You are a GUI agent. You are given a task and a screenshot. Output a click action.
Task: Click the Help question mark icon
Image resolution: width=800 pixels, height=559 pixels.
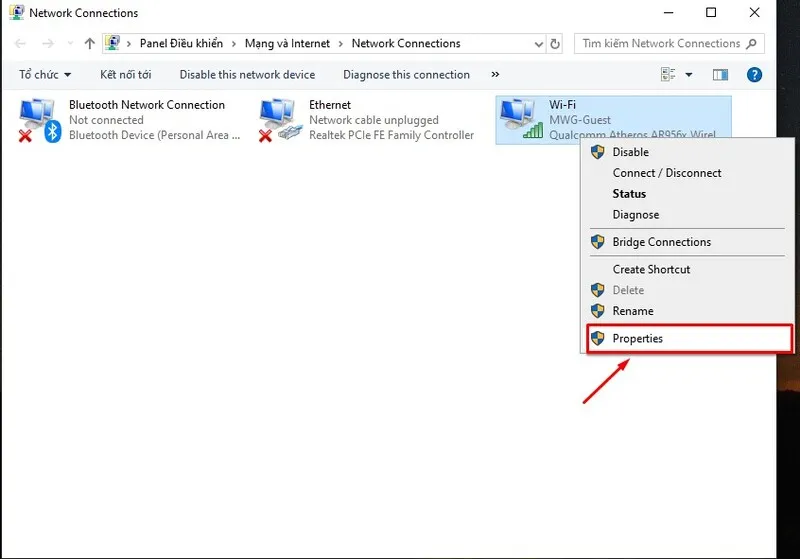click(754, 75)
